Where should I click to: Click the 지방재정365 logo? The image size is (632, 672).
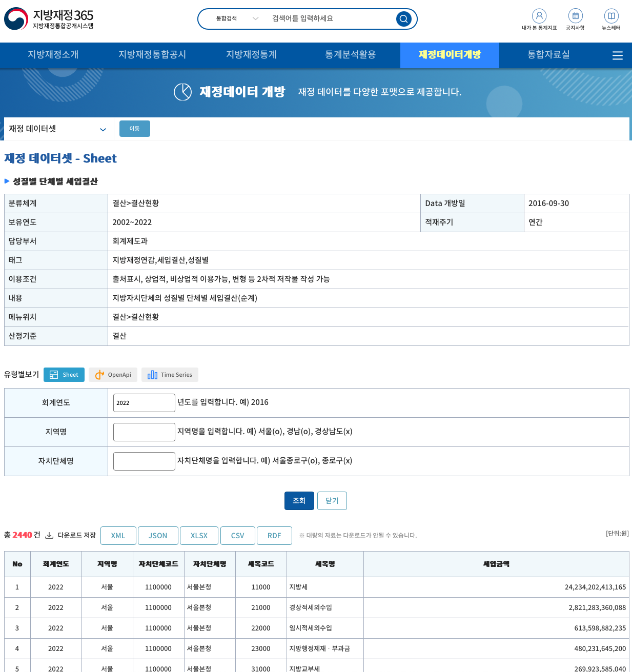coord(49,19)
